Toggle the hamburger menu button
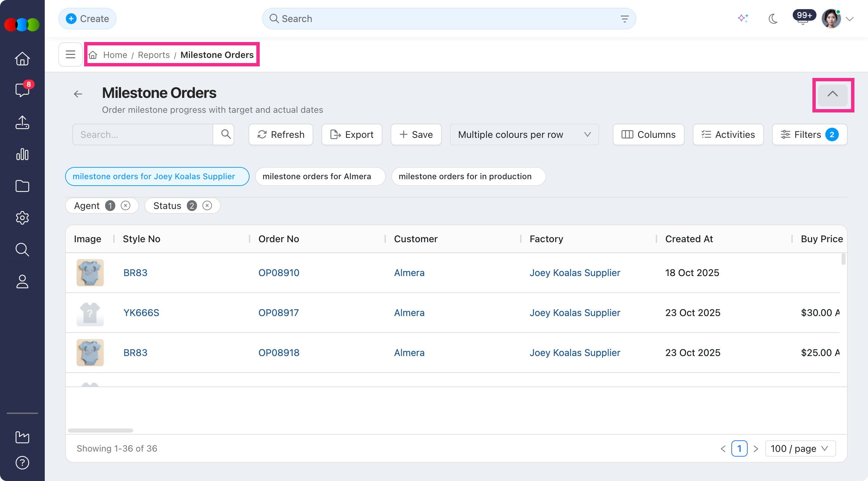868x481 pixels. [71, 54]
